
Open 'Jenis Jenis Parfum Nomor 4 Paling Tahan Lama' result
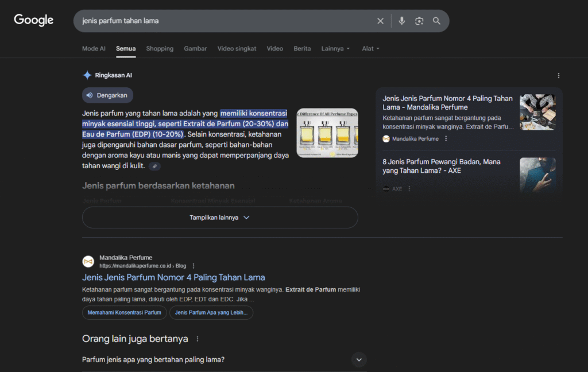click(x=173, y=277)
